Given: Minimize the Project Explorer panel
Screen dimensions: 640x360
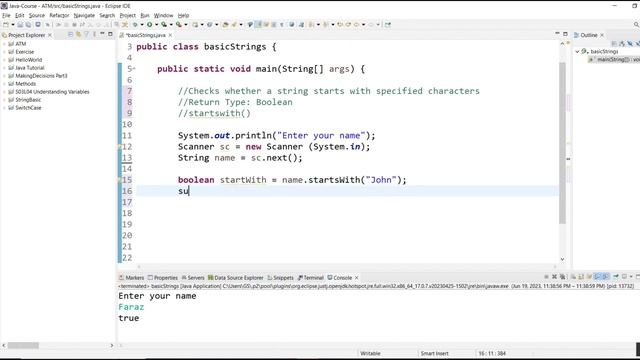Looking at the screenshot, I should coord(102,34).
